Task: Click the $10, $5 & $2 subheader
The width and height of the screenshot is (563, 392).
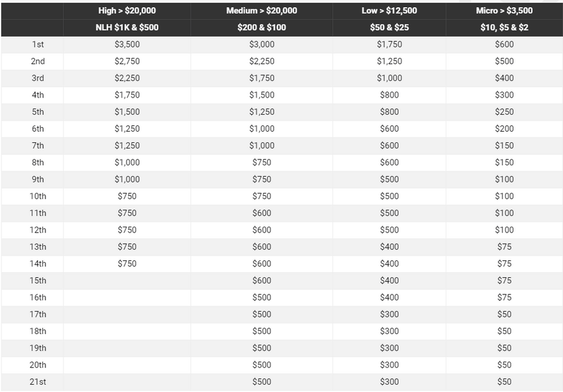Action: coord(504,28)
